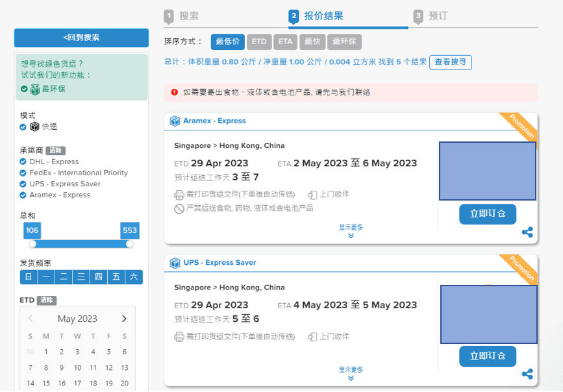Click the Aramex - Express package icon
This screenshot has height=392, width=563.
point(175,121)
